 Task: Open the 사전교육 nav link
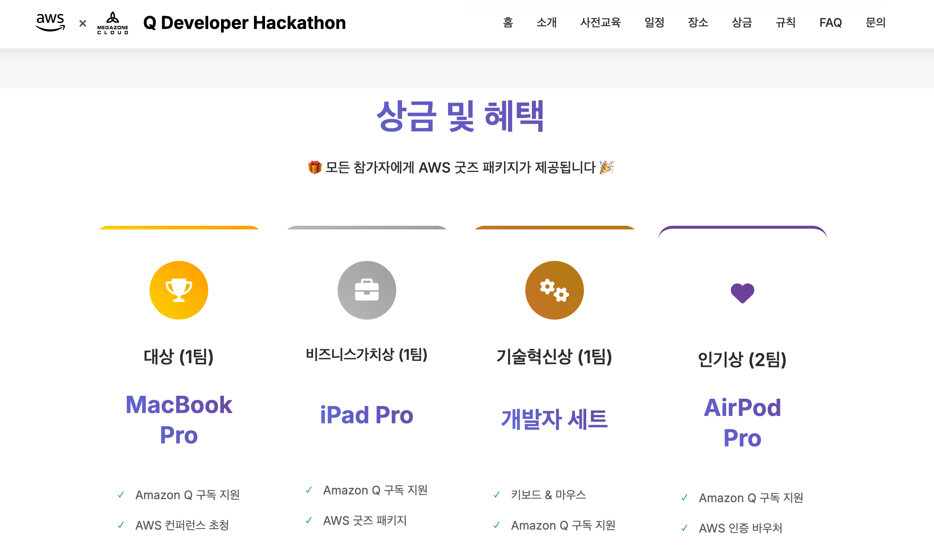point(600,22)
